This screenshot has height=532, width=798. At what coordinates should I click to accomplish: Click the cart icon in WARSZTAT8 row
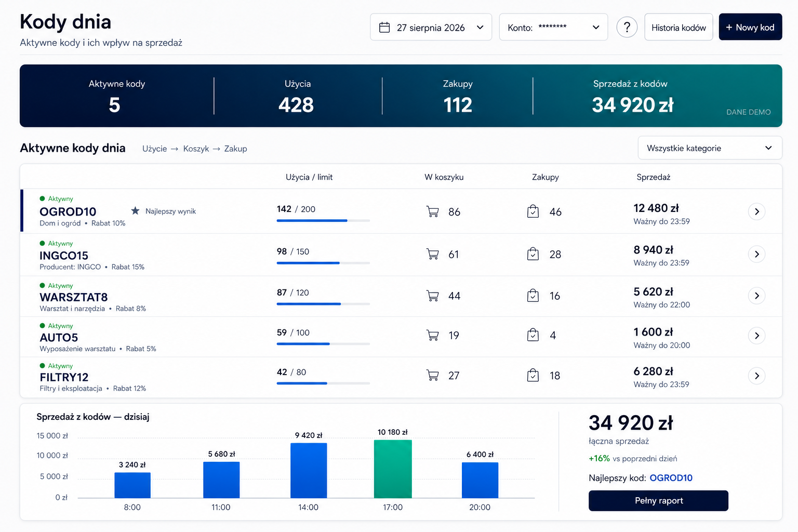[x=432, y=296]
